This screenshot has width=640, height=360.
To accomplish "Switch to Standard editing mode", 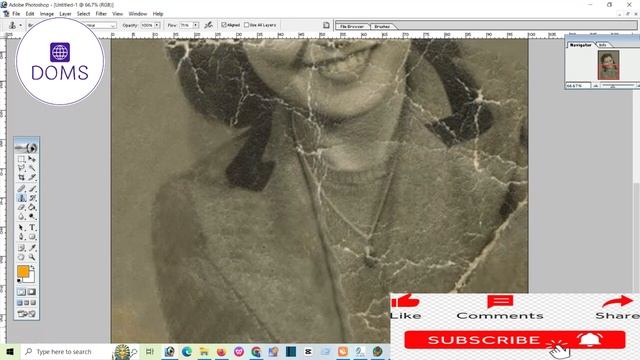I will pyautogui.click(x=21, y=292).
